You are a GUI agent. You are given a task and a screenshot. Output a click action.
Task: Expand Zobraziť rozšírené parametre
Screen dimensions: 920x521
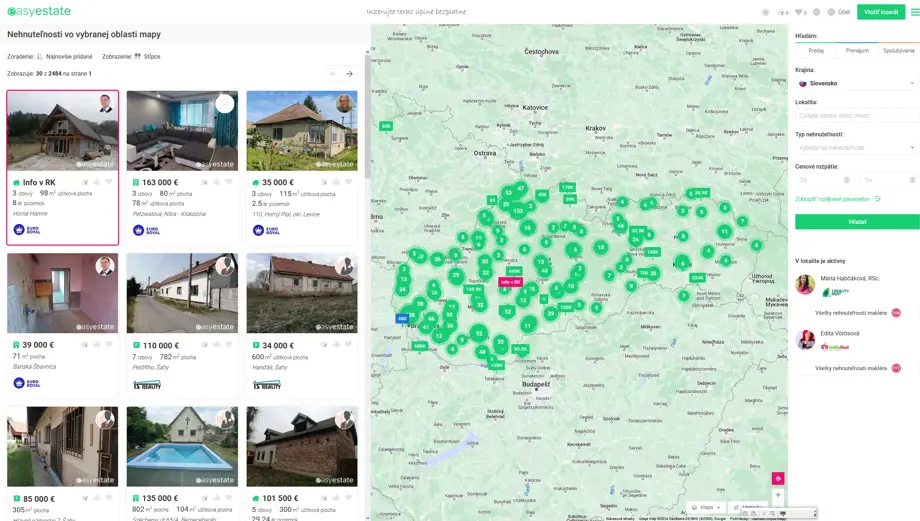click(838, 199)
